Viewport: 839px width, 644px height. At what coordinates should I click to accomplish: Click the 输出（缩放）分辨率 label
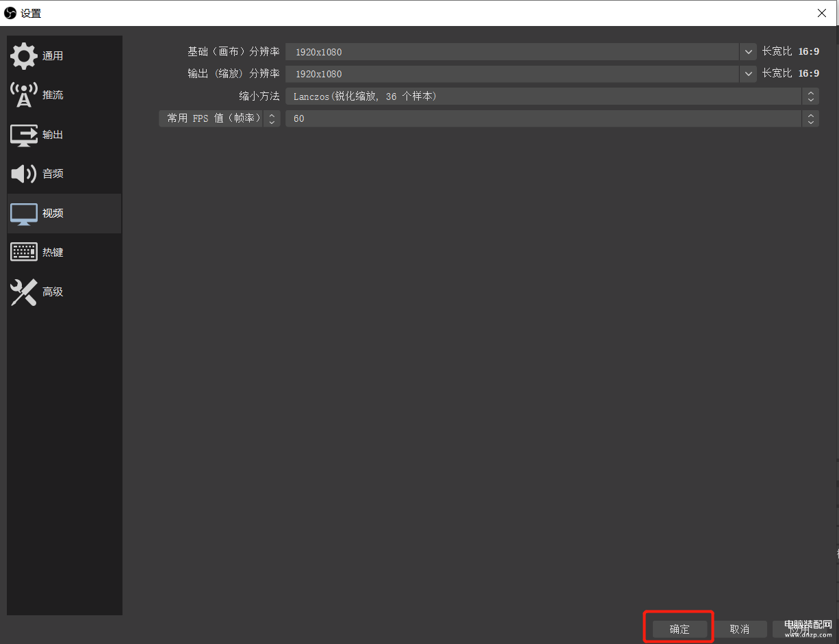(233, 74)
